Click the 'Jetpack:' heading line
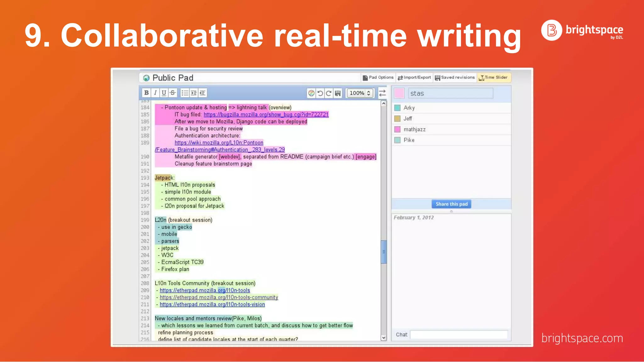Viewport: 644px width, 362px height. pos(164,178)
